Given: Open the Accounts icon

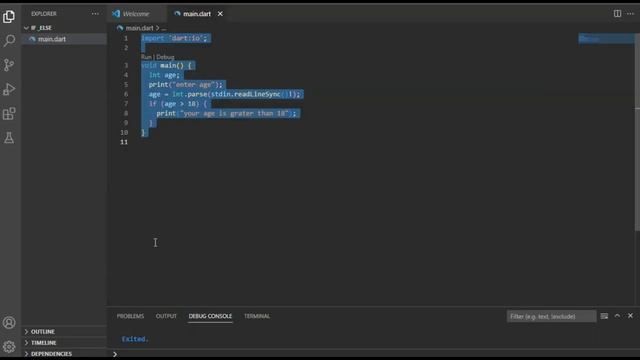Looking at the screenshot, I should coord(9,322).
